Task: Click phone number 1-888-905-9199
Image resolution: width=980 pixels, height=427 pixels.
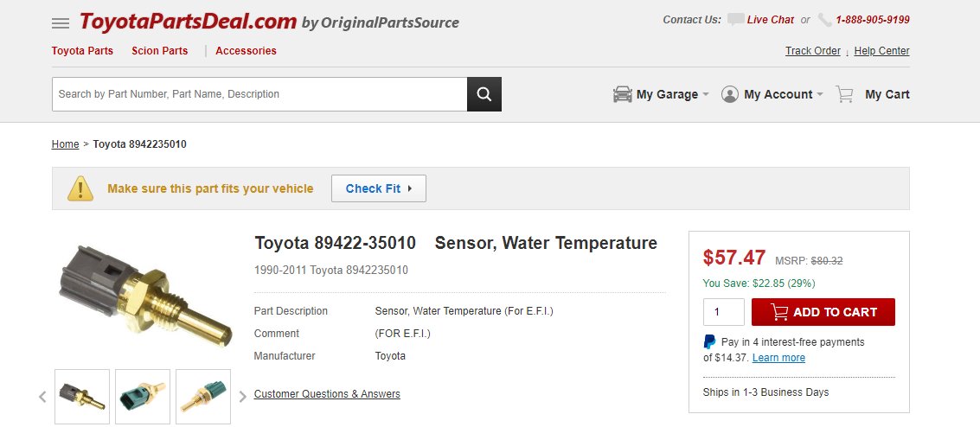Action: 873,20
